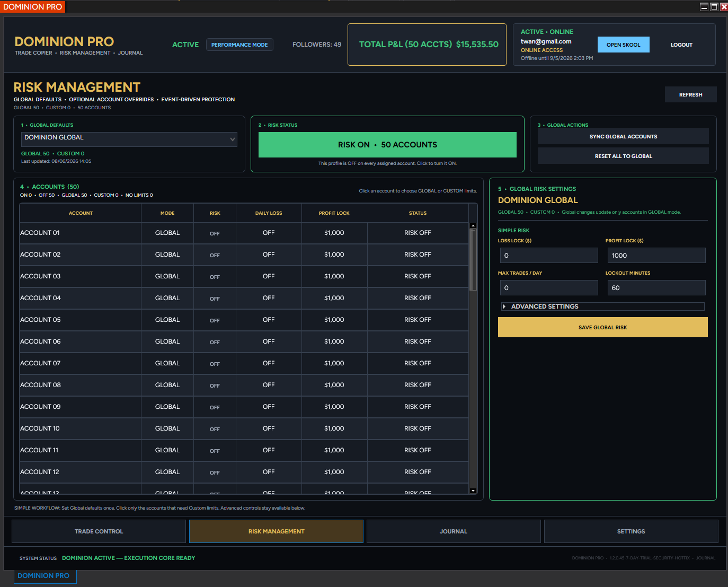
Task: Click the PROFIT LOCK column header
Action: pyautogui.click(x=334, y=213)
